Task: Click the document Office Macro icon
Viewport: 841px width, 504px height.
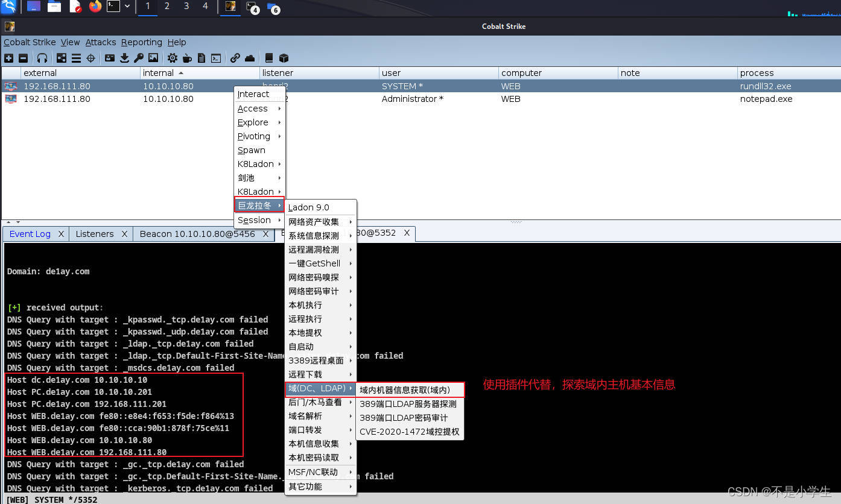Action: pyautogui.click(x=202, y=58)
